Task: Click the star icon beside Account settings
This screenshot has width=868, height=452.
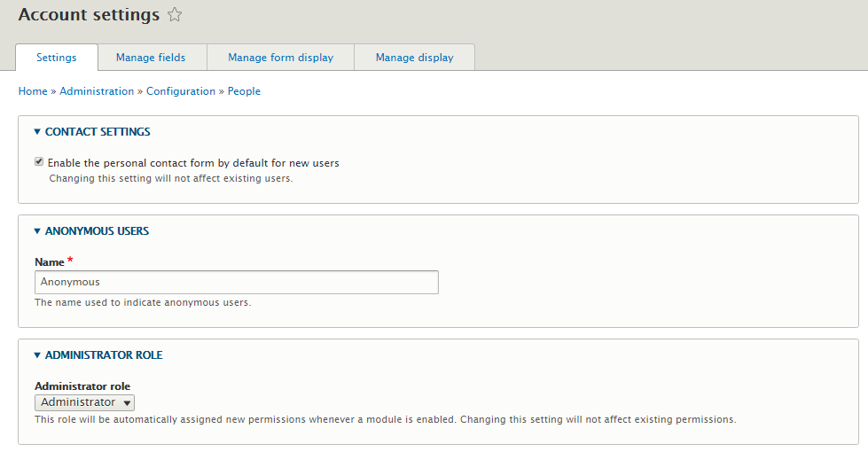Action: point(175,14)
